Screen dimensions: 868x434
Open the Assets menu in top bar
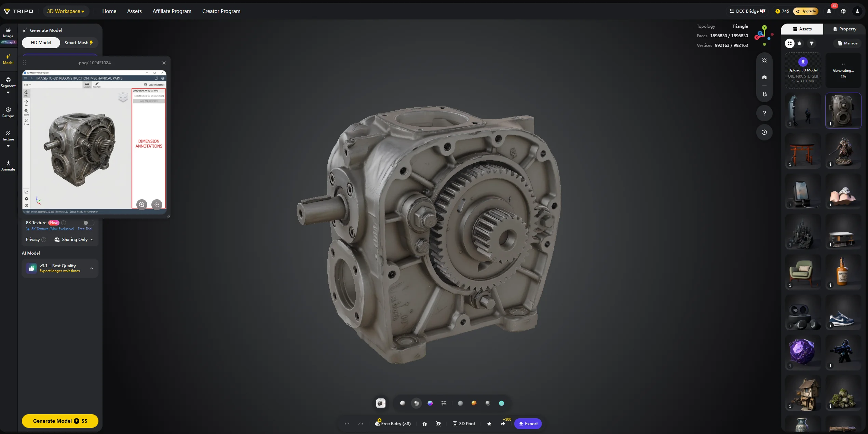[x=134, y=11]
